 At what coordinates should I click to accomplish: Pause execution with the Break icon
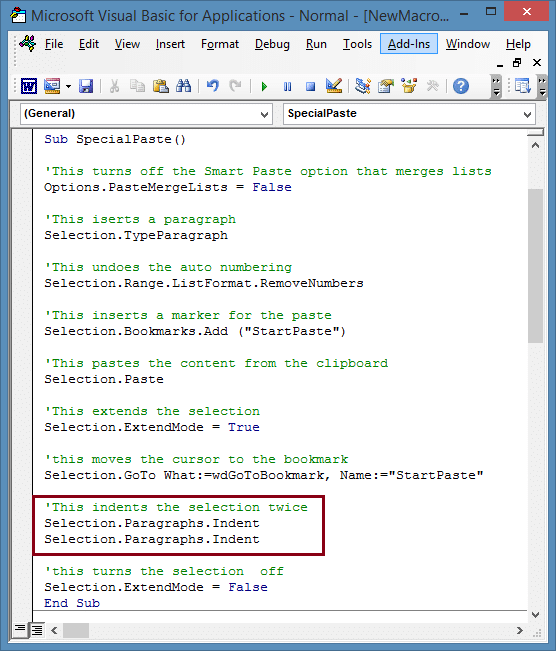click(x=287, y=87)
